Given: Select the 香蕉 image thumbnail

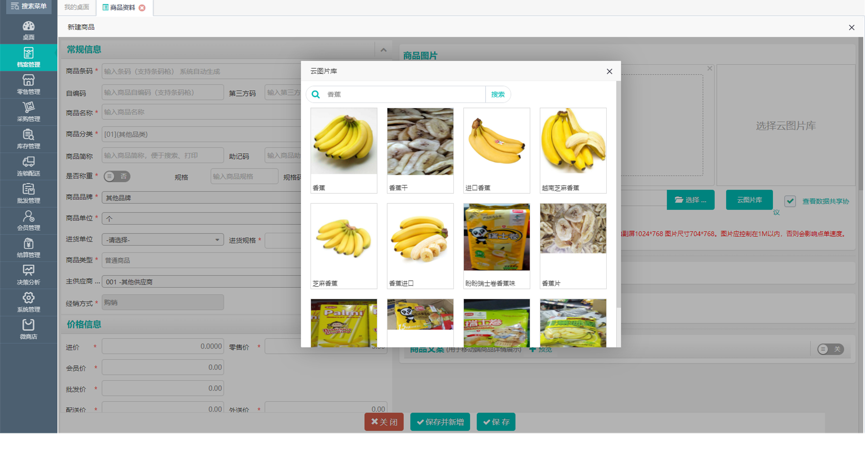Looking at the screenshot, I should 343,150.
